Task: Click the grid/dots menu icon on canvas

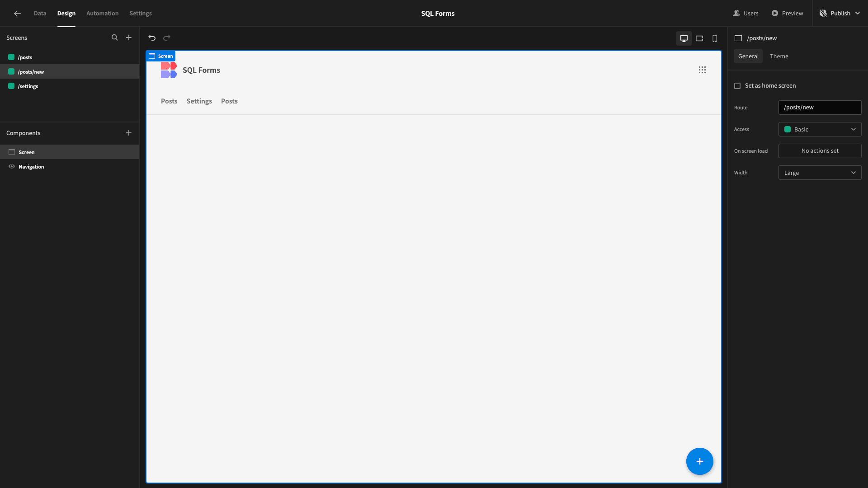Action: pos(702,70)
